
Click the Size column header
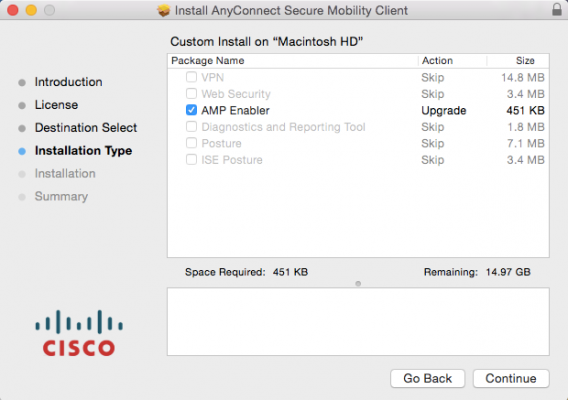(x=518, y=61)
